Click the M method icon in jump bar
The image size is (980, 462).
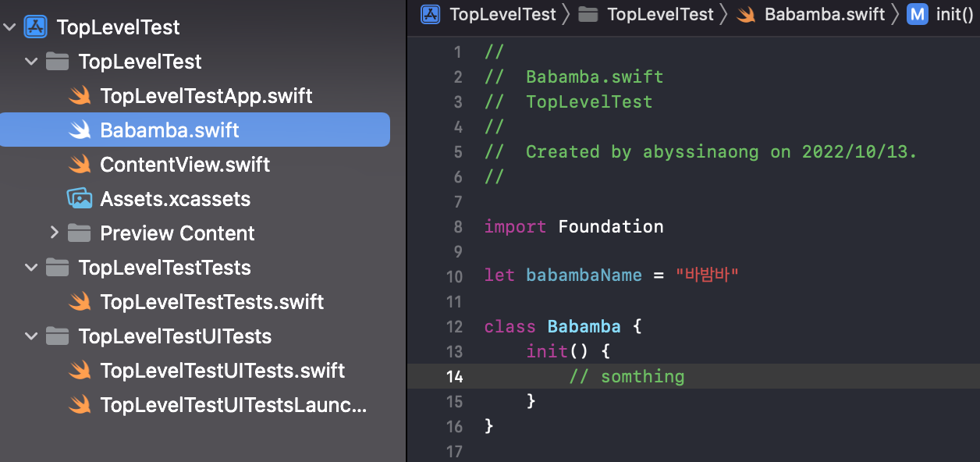[918, 14]
